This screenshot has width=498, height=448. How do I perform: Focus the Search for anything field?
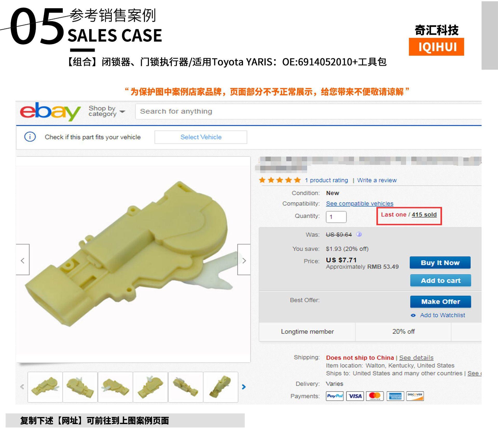pos(308,112)
